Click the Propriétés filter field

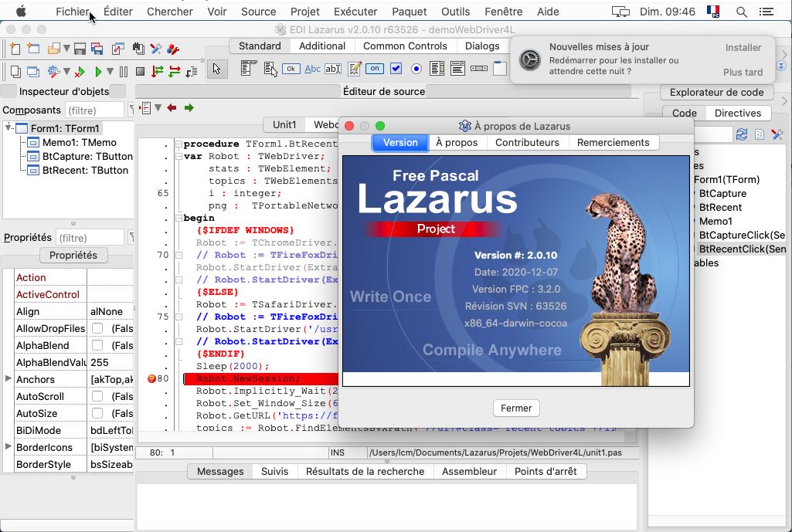pos(89,237)
